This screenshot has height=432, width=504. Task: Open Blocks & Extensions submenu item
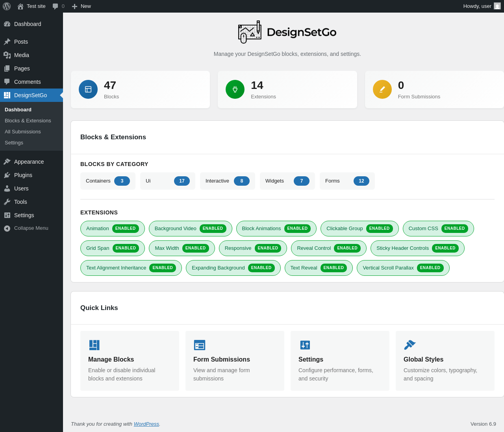tap(28, 121)
